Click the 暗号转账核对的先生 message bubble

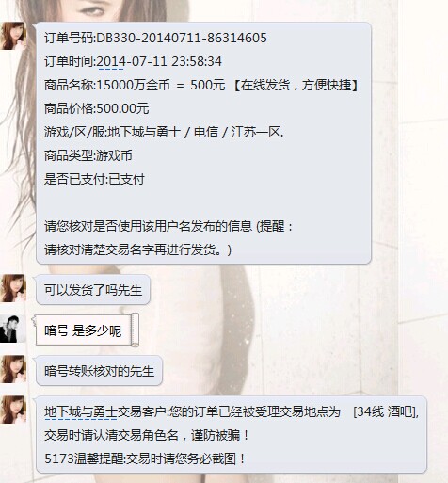pyautogui.click(x=99, y=371)
